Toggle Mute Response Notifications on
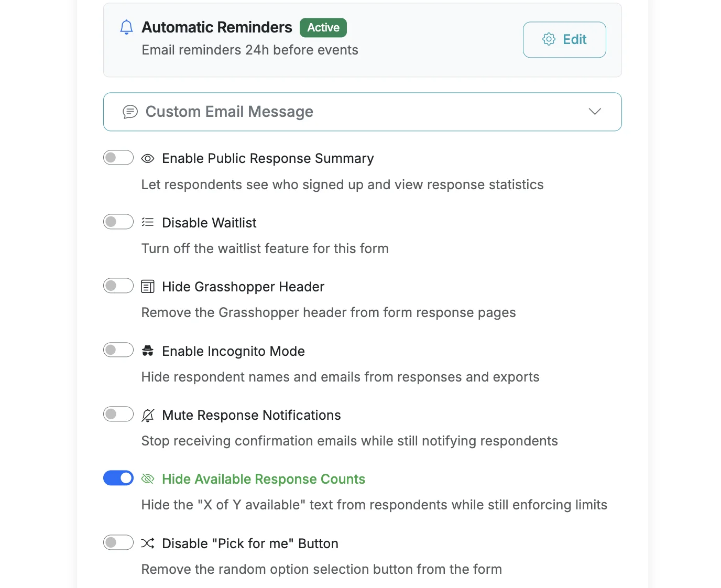Image resolution: width=721 pixels, height=588 pixels. (118, 414)
